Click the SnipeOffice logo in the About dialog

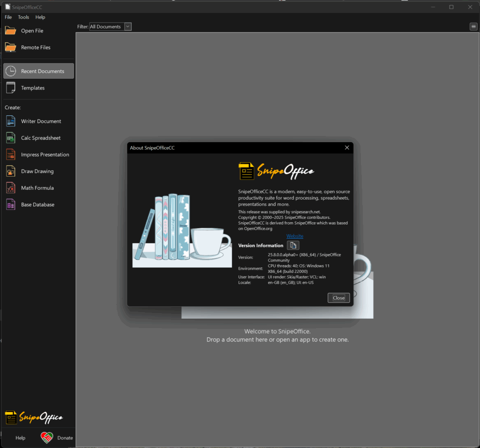(x=276, y=171)
